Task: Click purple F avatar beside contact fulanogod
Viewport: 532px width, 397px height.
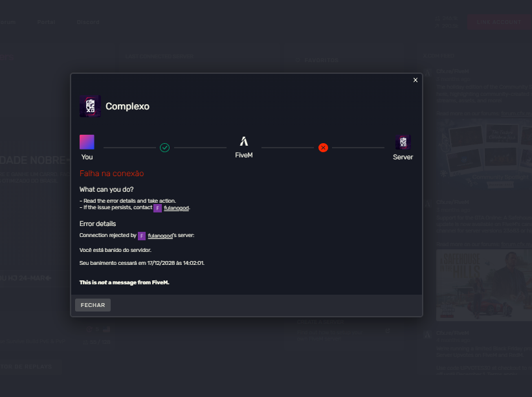Action: pos(157,208)
